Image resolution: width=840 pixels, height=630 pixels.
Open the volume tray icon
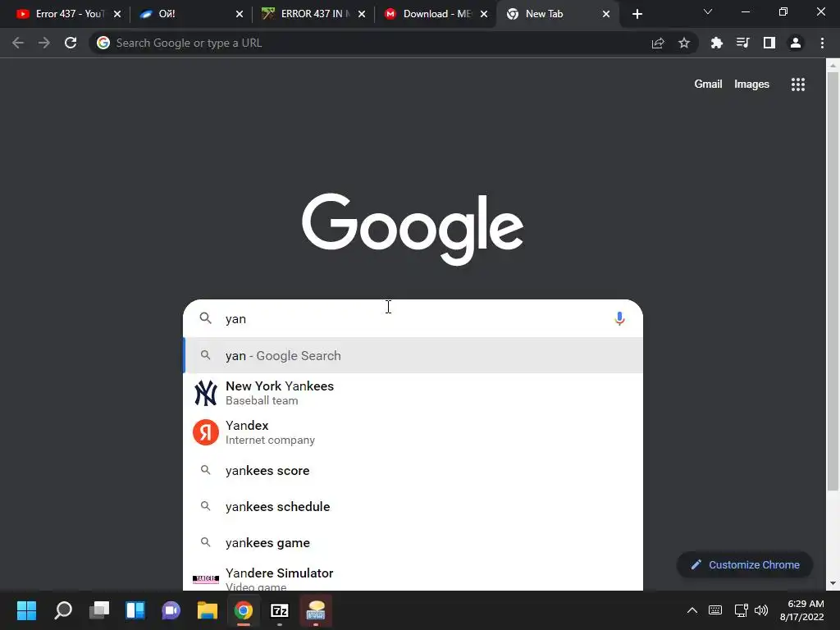pyautogui.click(x=761, y=610)
